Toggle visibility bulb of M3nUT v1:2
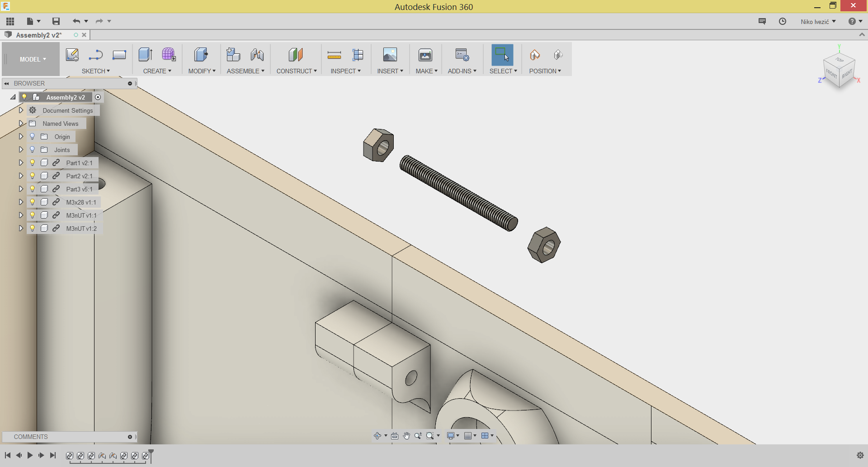This screenshot has height=467, width=868. [33, 228]
